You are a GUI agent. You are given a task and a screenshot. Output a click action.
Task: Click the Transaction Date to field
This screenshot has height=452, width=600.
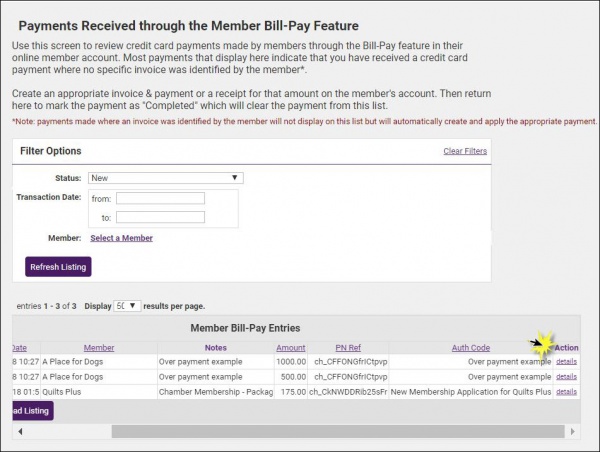(160, 217)
